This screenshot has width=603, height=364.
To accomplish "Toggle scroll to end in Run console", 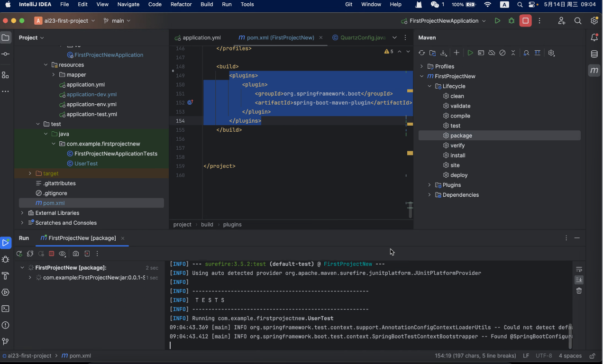I will point(579,280).
